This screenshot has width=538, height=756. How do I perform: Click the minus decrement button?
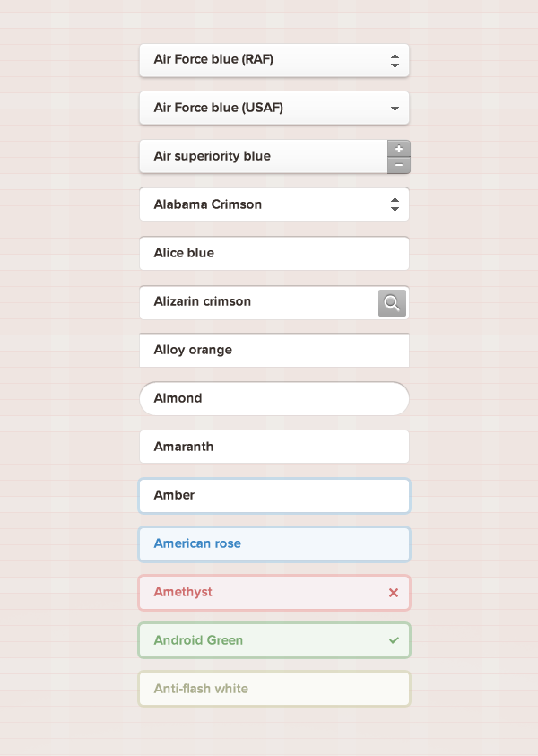399,165
